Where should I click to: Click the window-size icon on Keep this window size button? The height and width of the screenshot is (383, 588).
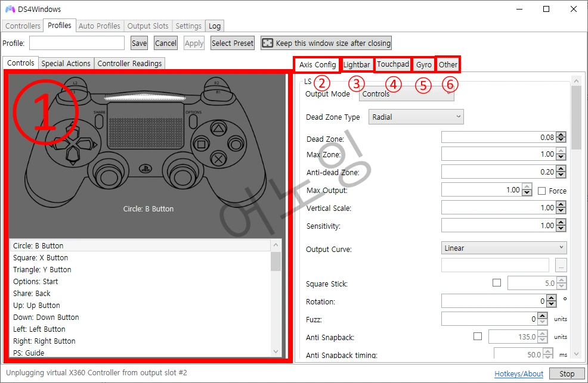(x=267, y=43)
